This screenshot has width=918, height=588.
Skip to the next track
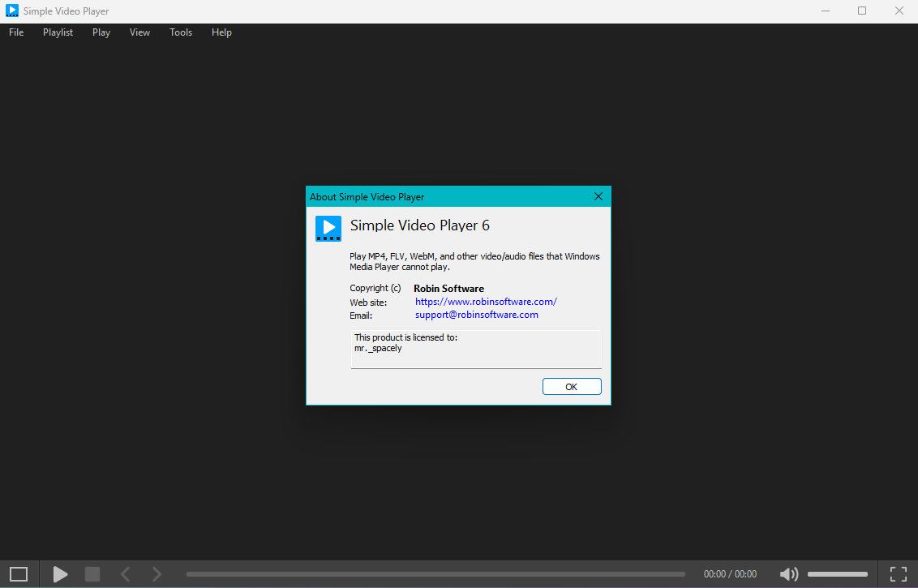[x=157, y=574]
